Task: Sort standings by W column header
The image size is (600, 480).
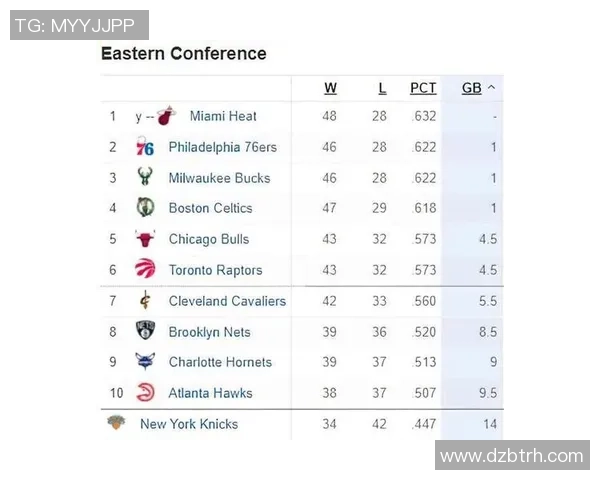Action: coord(330,88)
